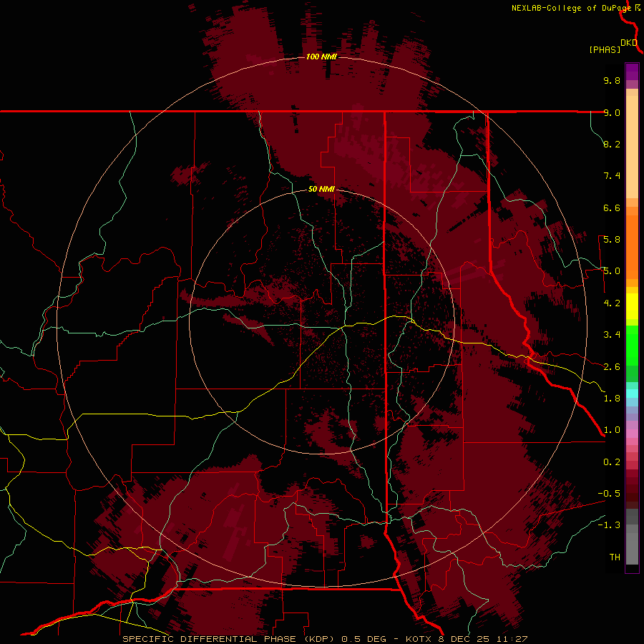The image size is (644, 644).
Task: Click the 2.6 scale value
Action: pyautogui.click(x=612, y=367)
